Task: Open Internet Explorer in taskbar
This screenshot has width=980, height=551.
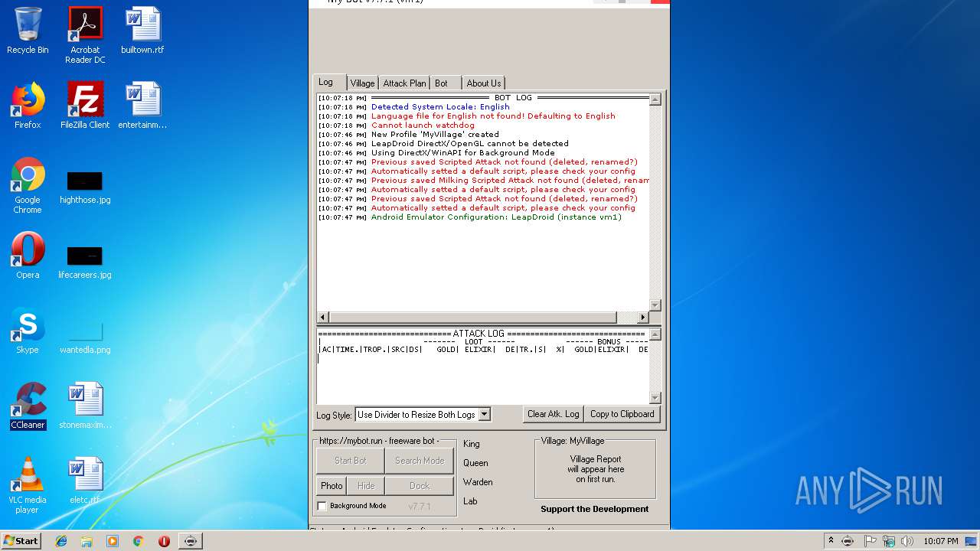Action: [61, 541]
